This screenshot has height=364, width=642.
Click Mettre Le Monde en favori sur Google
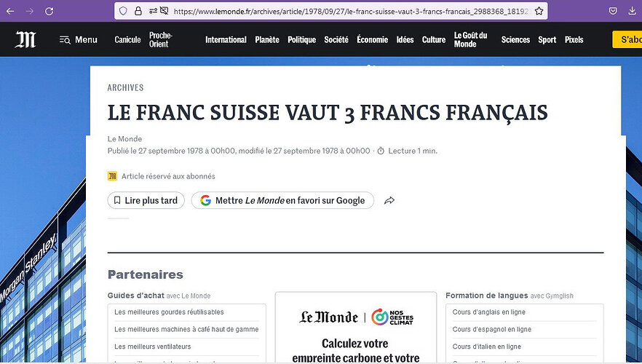pos(282,200)
